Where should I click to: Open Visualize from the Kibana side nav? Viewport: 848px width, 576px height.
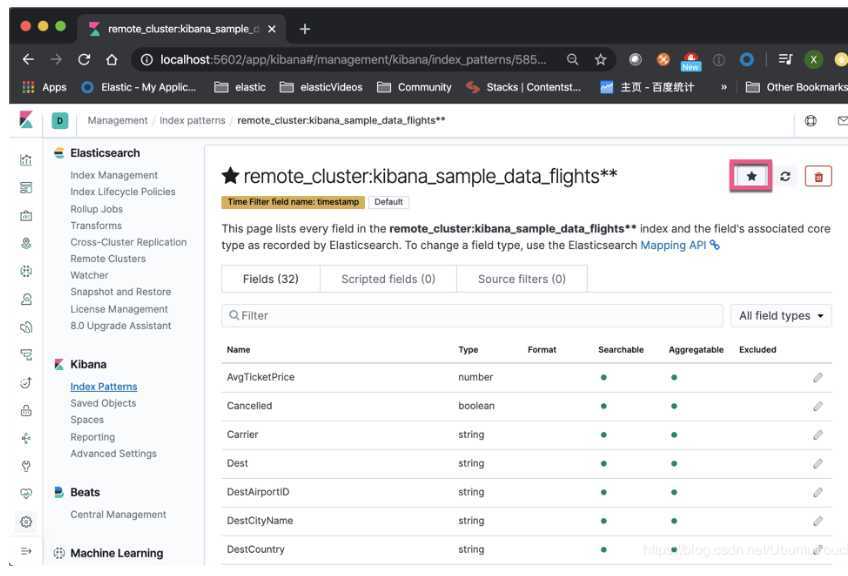point(26,160)
